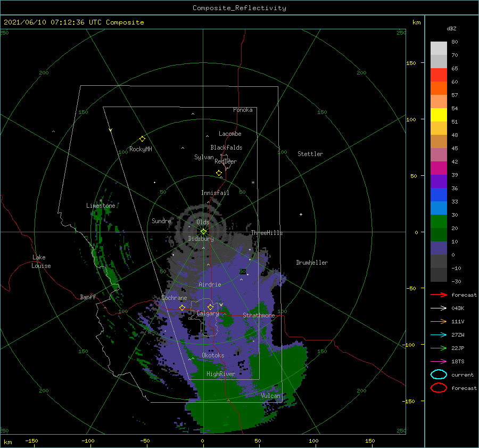
Task: Click the Vulcan city label
Action: coord(271,396)
